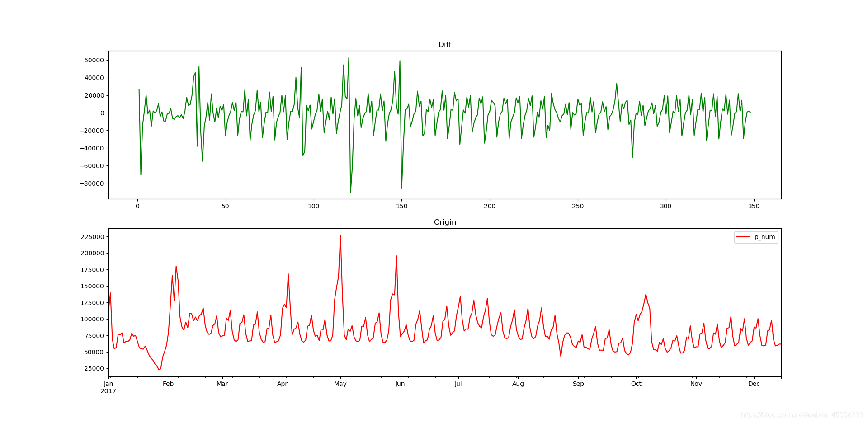Click the −60000 y-axis label in Diff chart
This screenshot has height=423, width=868.
92,166
